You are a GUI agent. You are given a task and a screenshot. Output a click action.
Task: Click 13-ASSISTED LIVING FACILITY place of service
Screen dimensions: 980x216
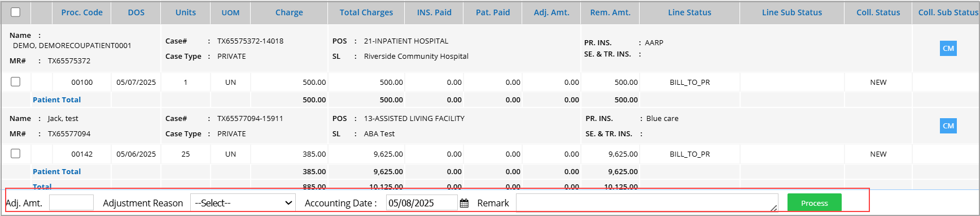click(x=414, y=118)
